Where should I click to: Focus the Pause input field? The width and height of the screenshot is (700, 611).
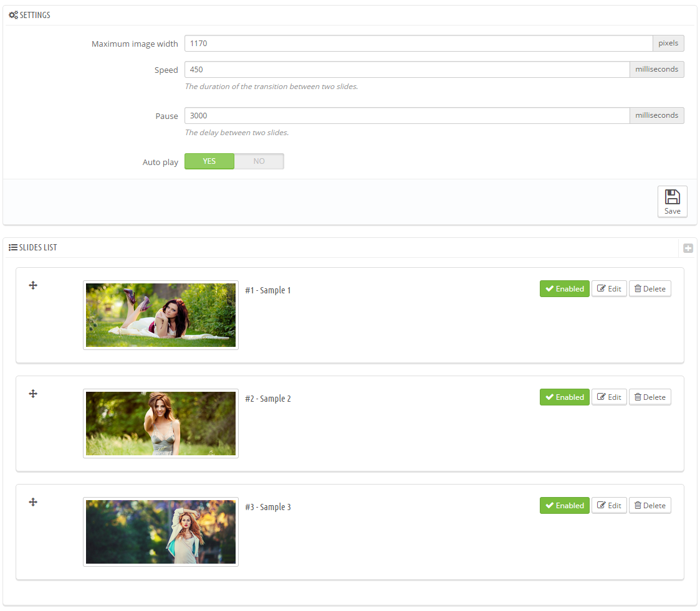click(407, 115)
